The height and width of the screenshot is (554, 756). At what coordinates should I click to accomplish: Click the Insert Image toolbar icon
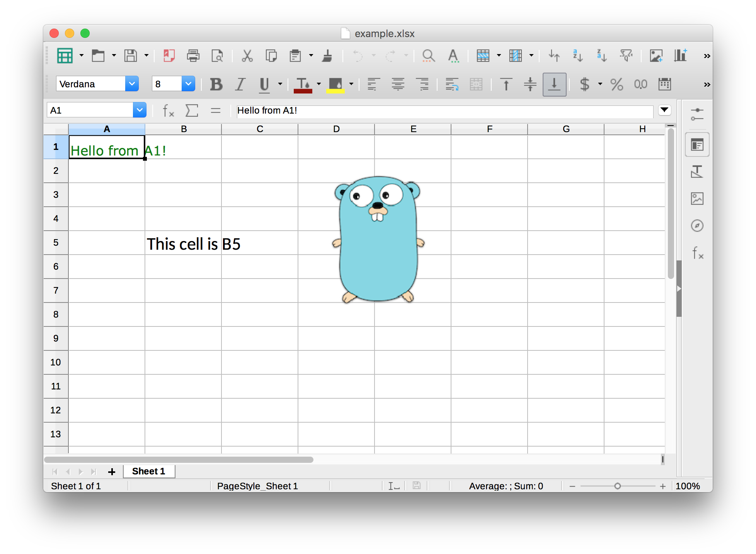tap(656, 56)
